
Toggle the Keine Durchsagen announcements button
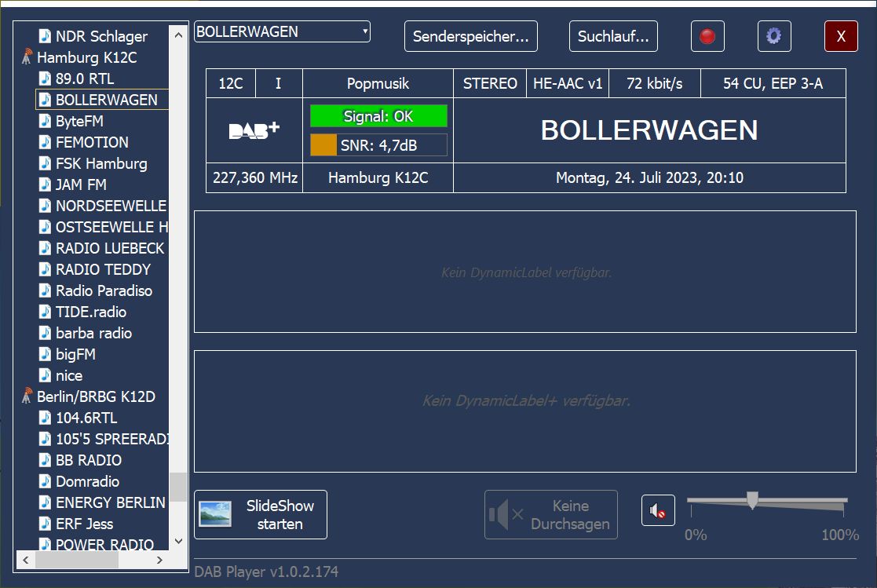pos(550,515)
